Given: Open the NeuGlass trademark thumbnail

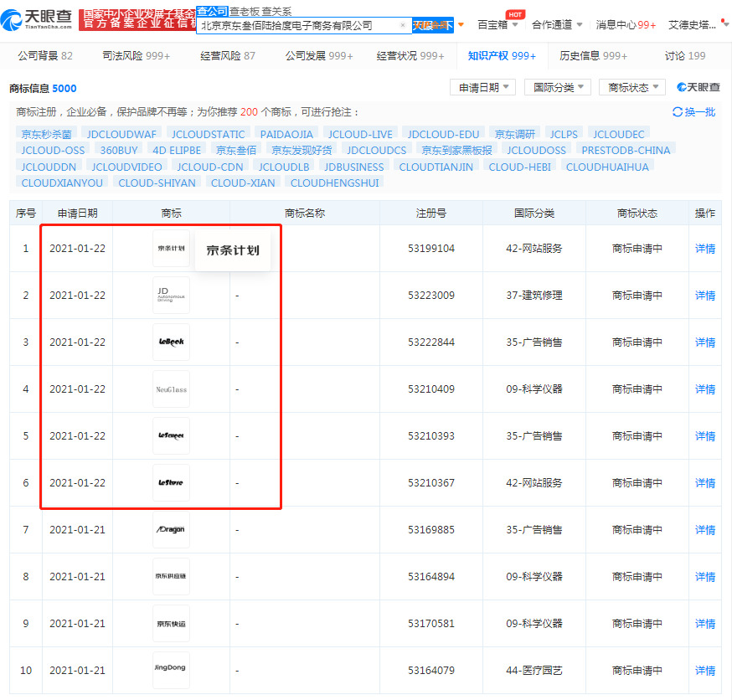Looking at the screenshot, I should pos(172,389).
